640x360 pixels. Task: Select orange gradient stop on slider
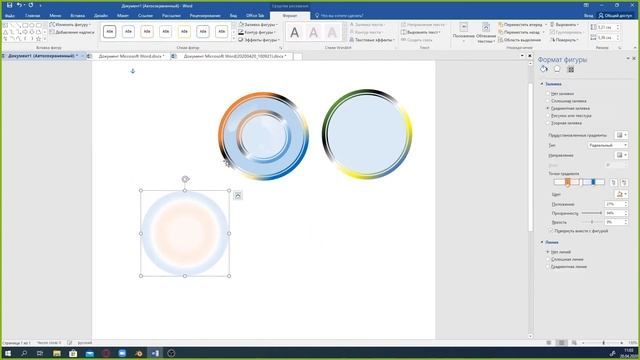(567, 182)
